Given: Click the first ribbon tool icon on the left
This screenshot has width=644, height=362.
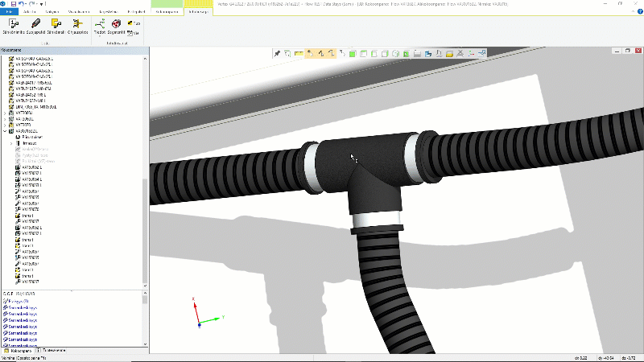Looking at the screenshot, I should [x=13, y=25].
